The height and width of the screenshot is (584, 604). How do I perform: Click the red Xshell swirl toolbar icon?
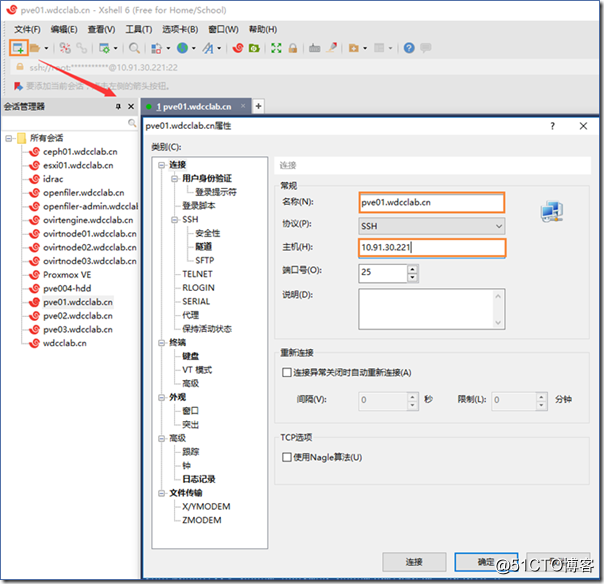(238, 48)
